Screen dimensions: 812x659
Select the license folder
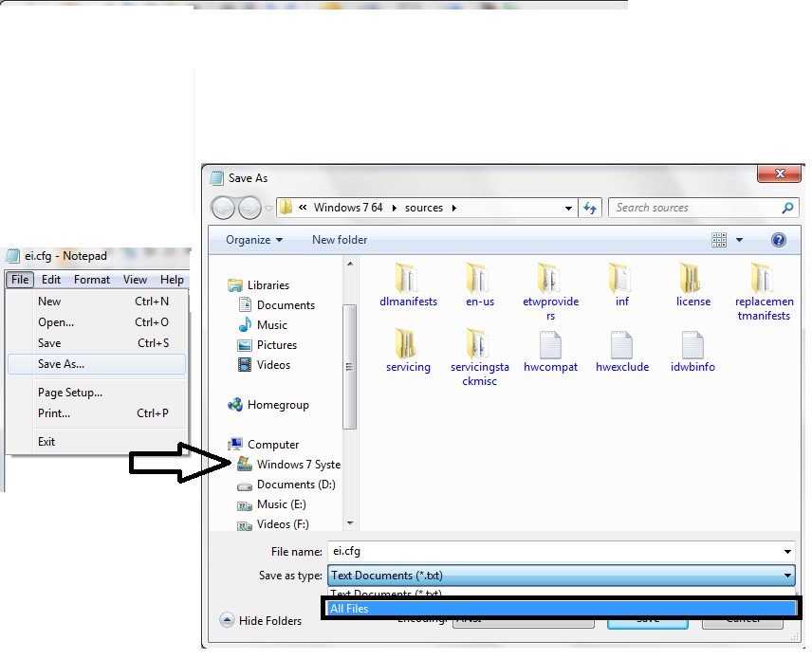coord(692,285)
